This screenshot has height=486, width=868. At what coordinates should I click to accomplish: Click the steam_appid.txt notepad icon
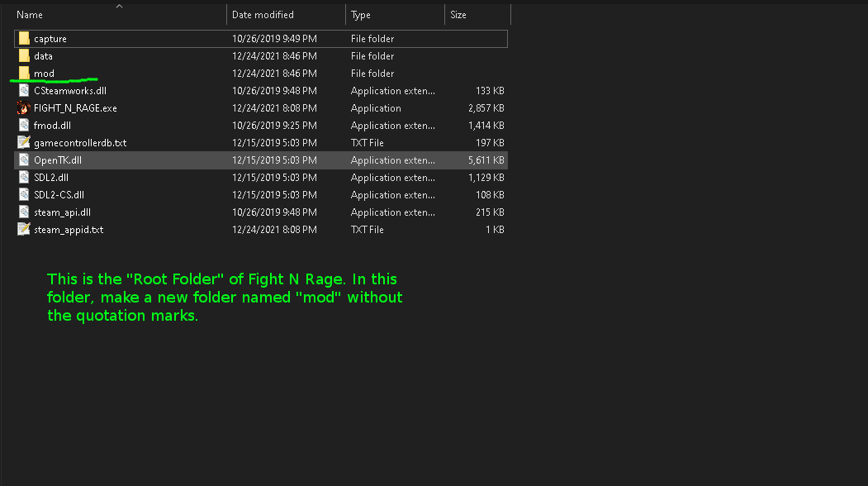click(24, 229)
